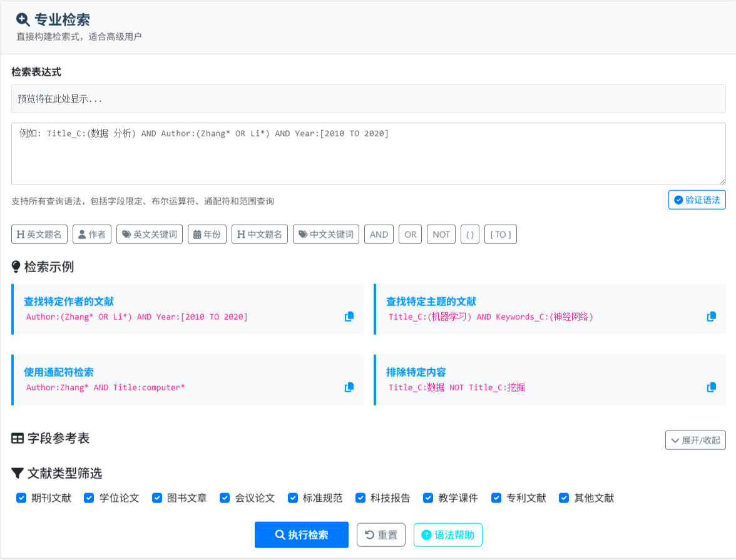Image resolution: width=736 pixels, height=560 pixels.
Task: Open the 语法帮助 syntax help
Action: tap(448, 534)
